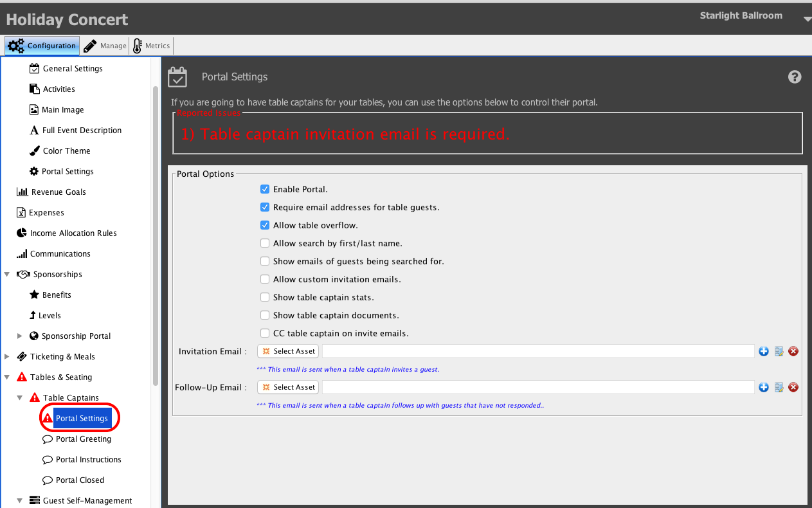Click the add icon for Invitation Email
The width and height of the screenshot is (812, 508).
point(764,351)
